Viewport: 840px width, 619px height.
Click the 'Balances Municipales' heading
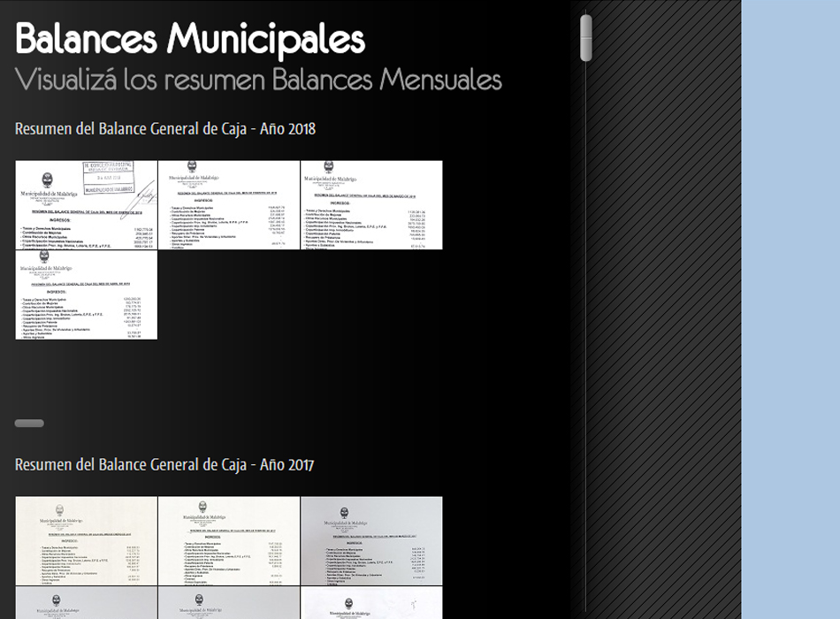click(x=190, y=40)
